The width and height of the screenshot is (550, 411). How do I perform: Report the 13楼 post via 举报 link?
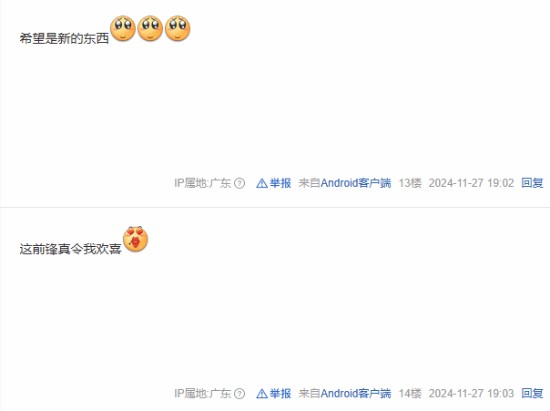[280, 183]
